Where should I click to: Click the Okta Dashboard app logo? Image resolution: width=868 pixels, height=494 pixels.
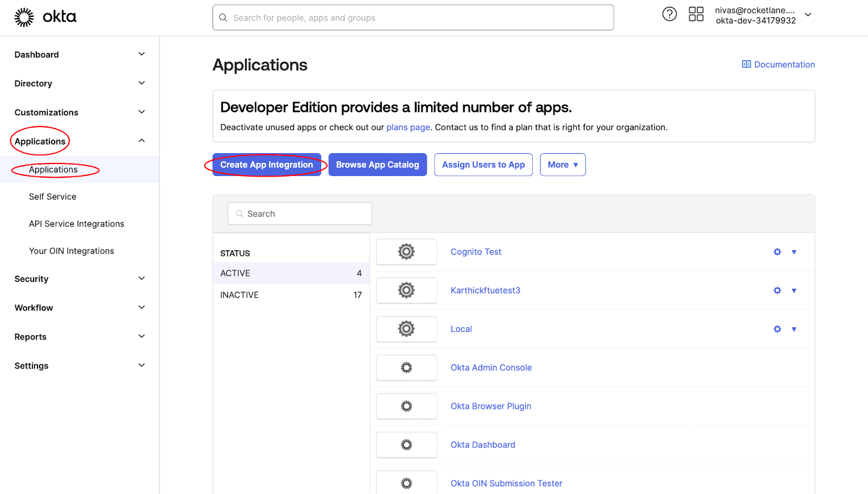(406, 445)
